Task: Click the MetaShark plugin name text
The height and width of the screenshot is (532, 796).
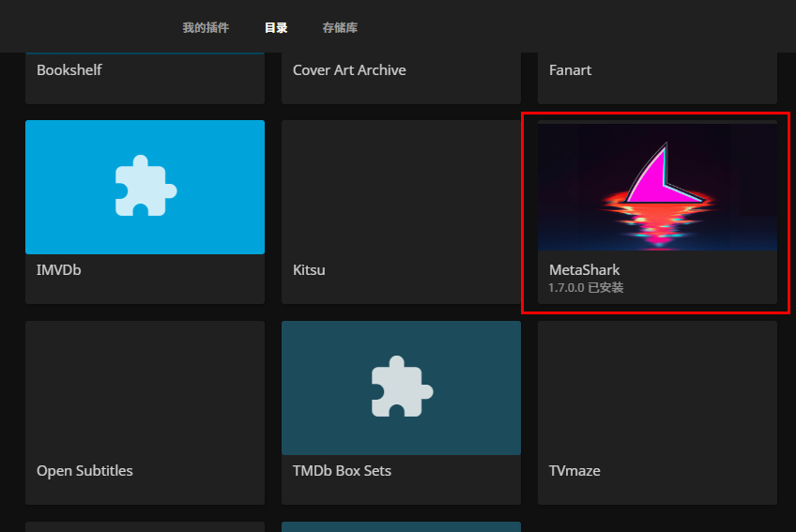Action: 584,270
